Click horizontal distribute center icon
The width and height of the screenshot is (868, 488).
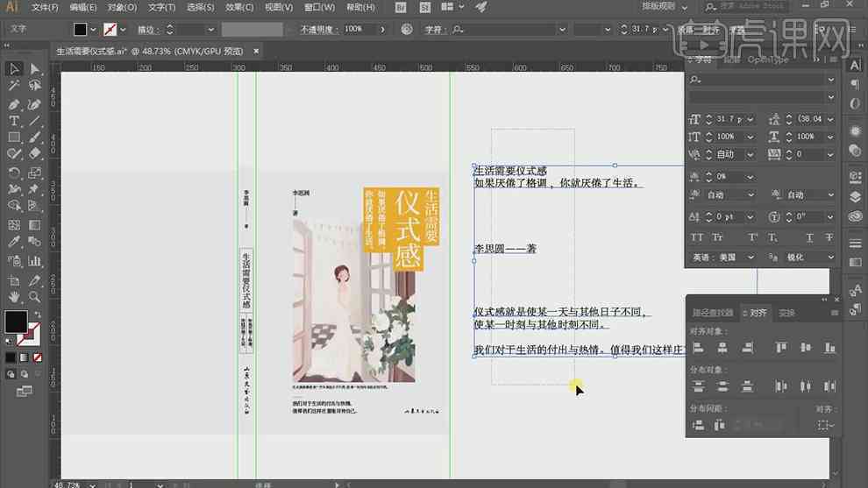pyautogui.click(x=806, y=386)
